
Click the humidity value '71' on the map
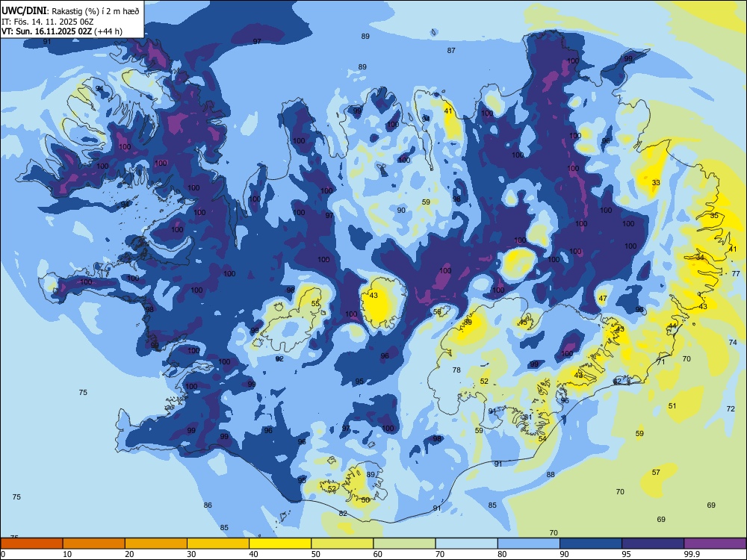point(661,362)
